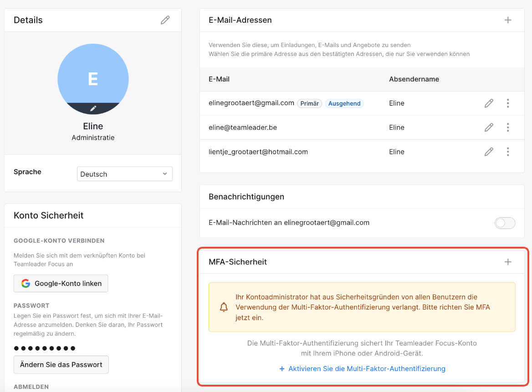Toggle e-mail notifications to elinegrootaert@gmail.com

point(505,223)
